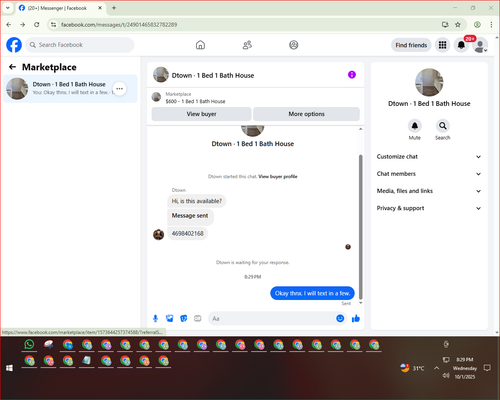Click the Message sent bubble

190,216
